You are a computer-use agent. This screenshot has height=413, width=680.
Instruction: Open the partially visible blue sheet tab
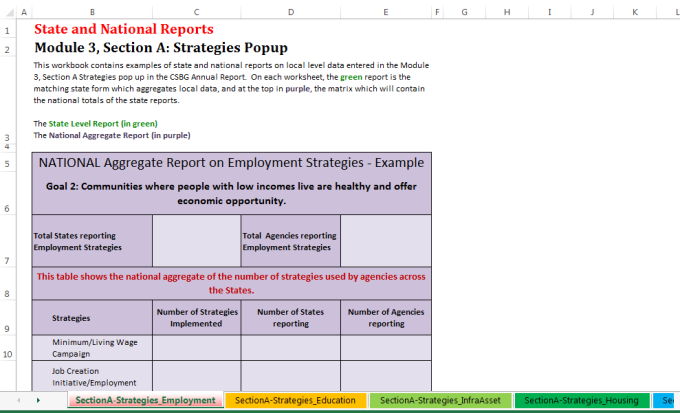pos(667,400)
